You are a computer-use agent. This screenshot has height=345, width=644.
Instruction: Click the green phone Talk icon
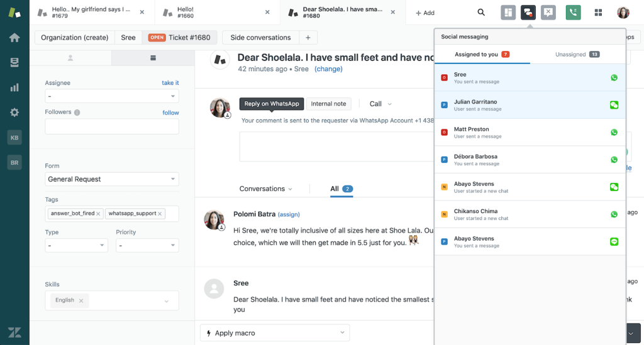[573, 13]
